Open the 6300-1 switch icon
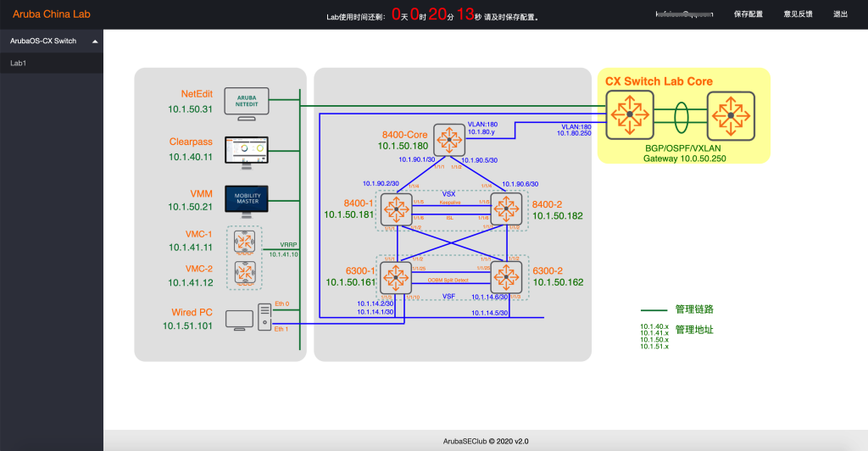The height and width of the screenshot is (451, 868). (x=395, y=276)
